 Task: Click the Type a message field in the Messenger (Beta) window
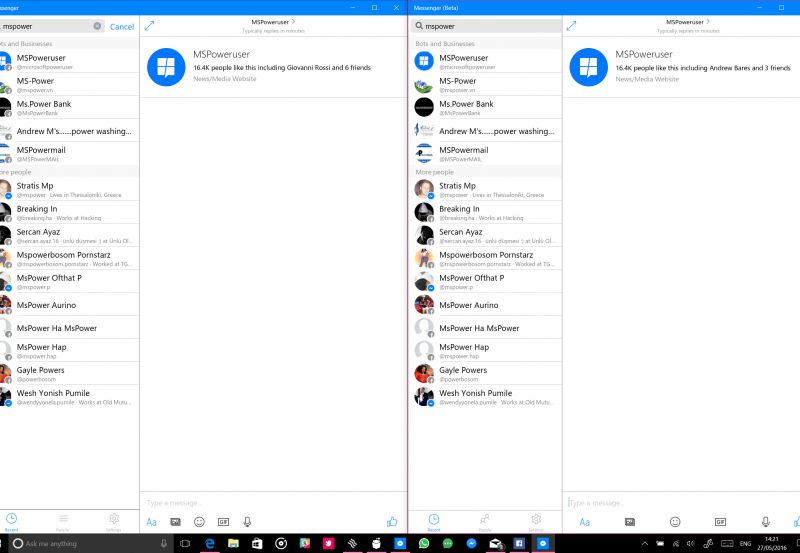click(x=683, y=503)
